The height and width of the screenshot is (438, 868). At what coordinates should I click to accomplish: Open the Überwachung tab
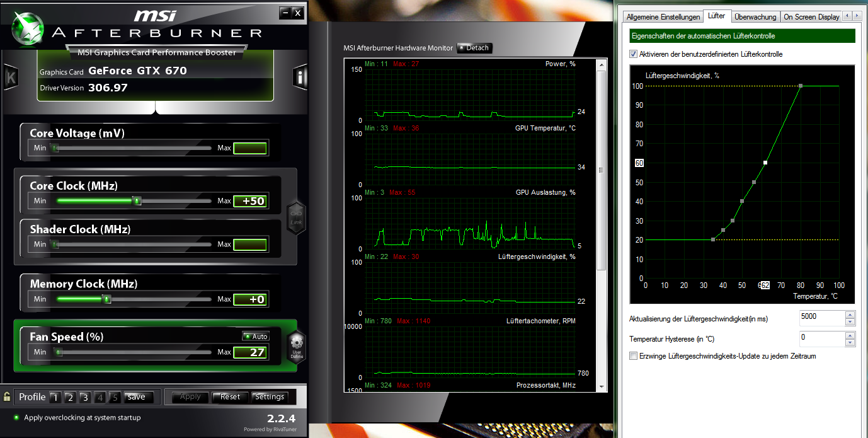tap(755, 17)
